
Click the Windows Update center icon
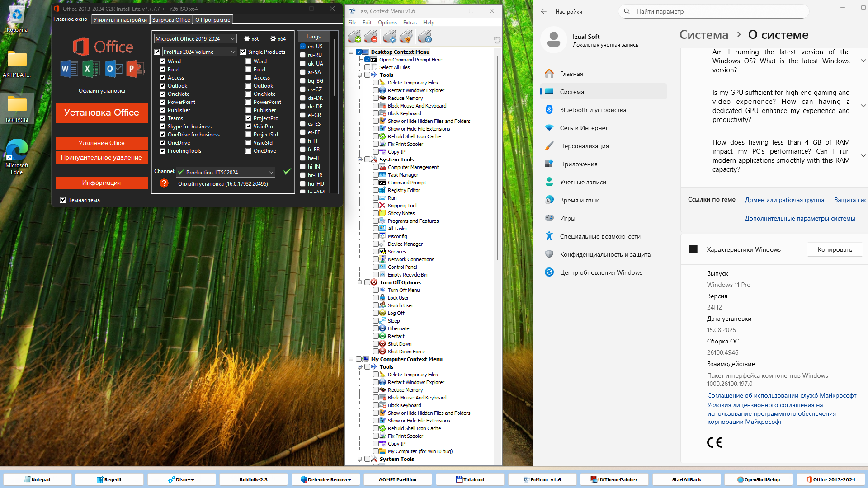point(549,272)
